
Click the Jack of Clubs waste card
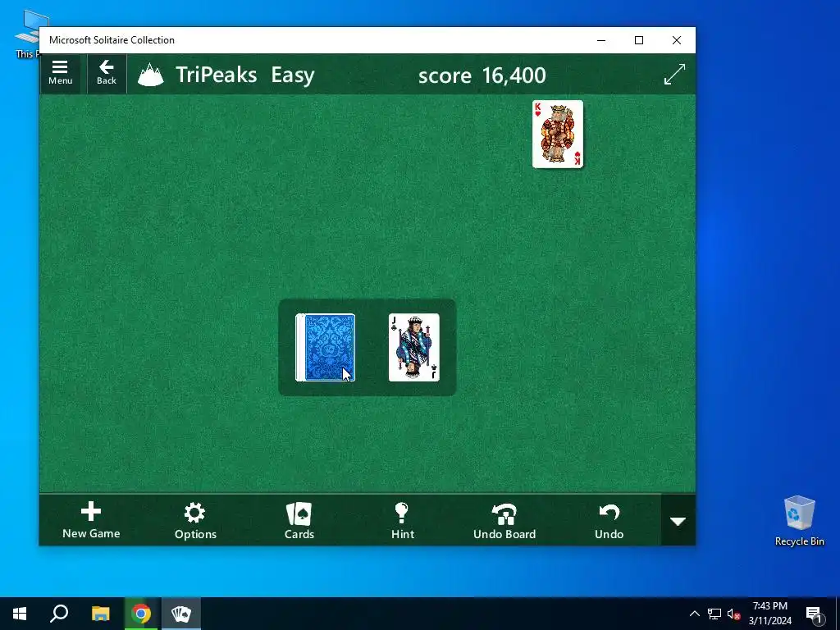[413, 348]
